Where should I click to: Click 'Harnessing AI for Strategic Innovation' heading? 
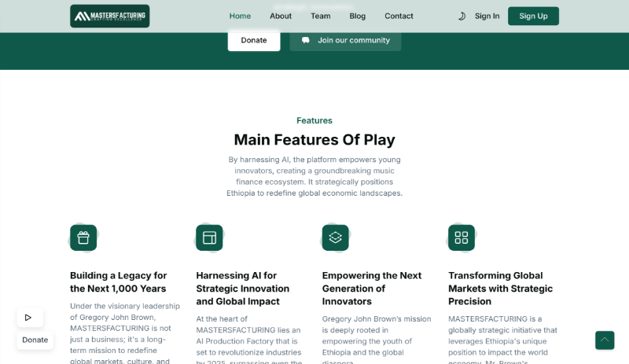[x=243, y=289]
